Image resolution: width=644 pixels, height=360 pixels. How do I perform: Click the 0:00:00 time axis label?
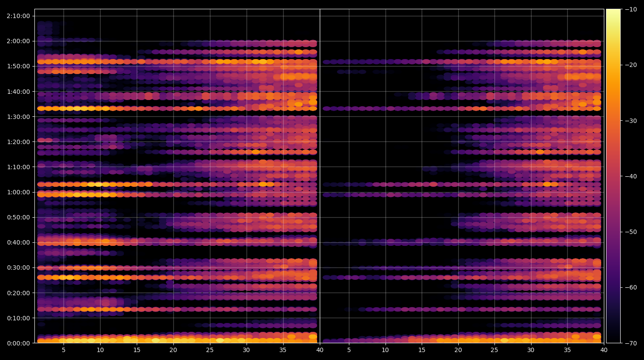19,343
